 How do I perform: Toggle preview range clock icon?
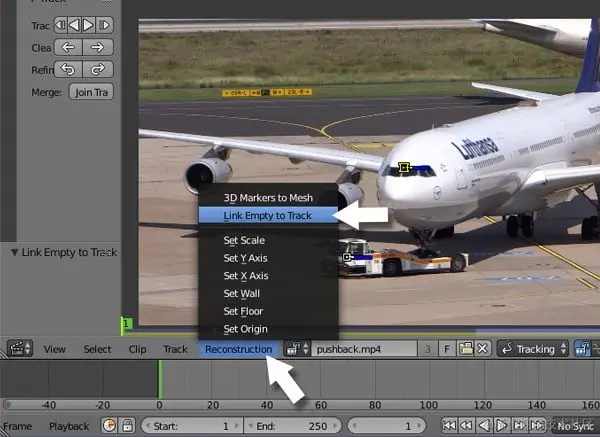[x=109, y=426]
